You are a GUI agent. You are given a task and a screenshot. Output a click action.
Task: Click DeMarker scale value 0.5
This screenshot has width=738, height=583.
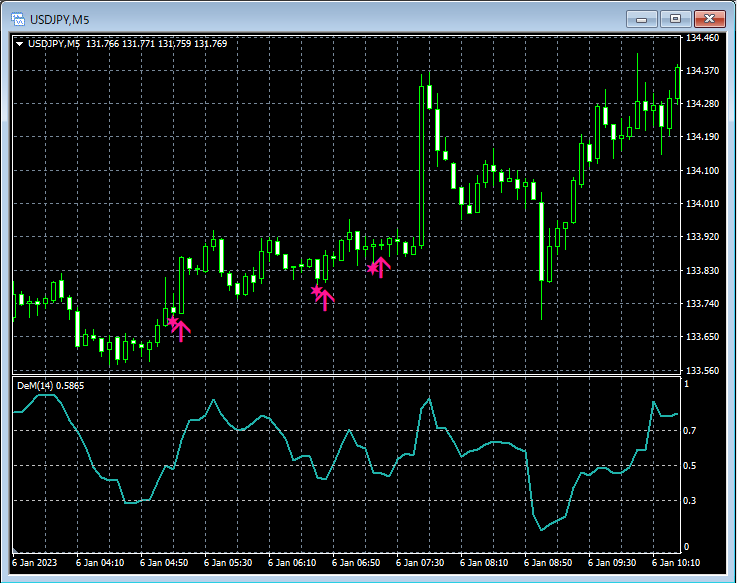coord(690,465)
